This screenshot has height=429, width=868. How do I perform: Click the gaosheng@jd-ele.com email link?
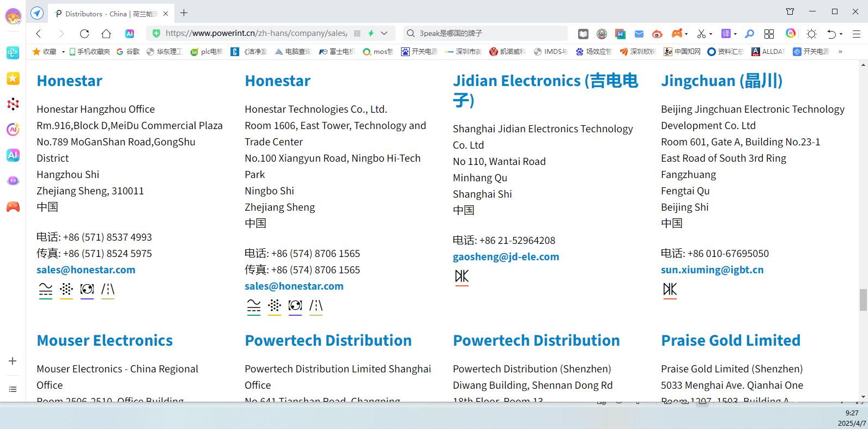coord(506,256)
